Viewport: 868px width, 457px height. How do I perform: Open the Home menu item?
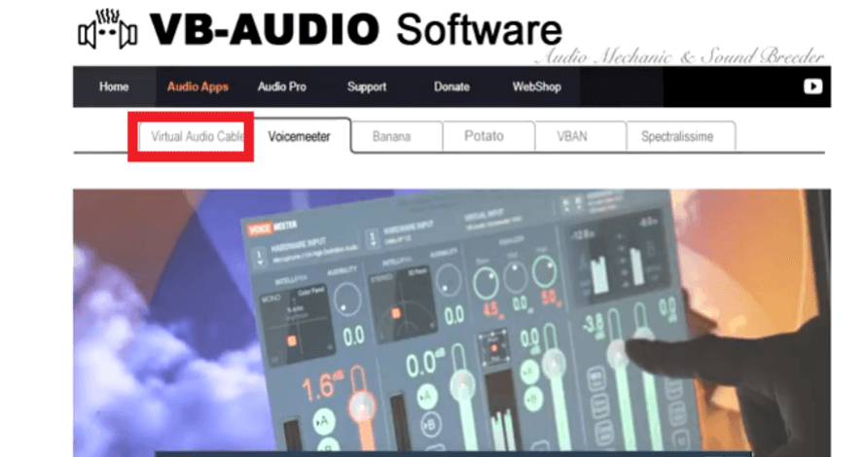tap(114, 87)
